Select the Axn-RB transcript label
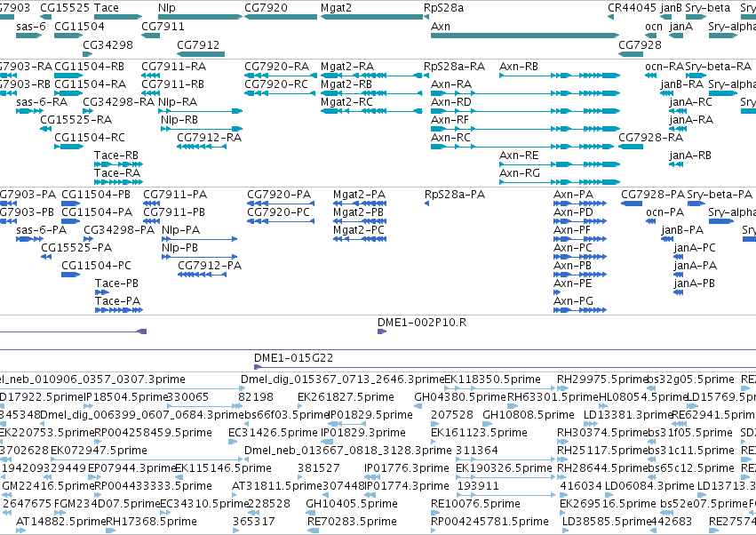The height and width of the screenshot is (535, 756). [x=519, y=67]
